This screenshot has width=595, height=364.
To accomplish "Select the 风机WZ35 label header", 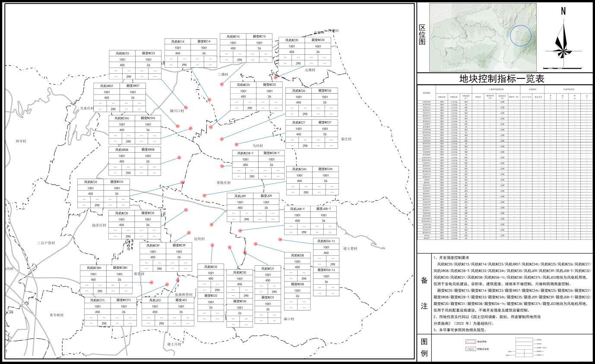I will [121, 213].
